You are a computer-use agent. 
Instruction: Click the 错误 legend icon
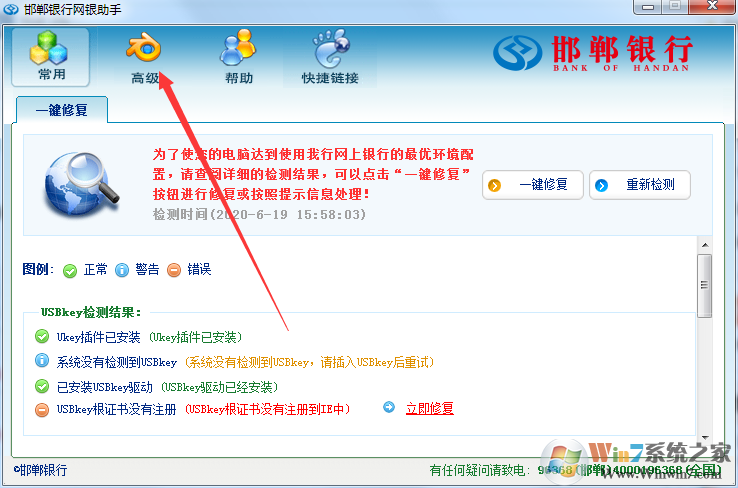(x=174, y=270)
